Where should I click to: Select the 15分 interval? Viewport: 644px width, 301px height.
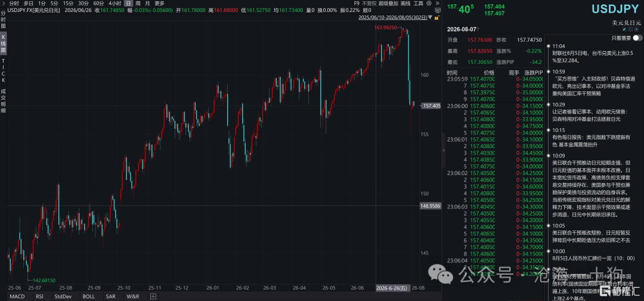click(x=68, y=4)
